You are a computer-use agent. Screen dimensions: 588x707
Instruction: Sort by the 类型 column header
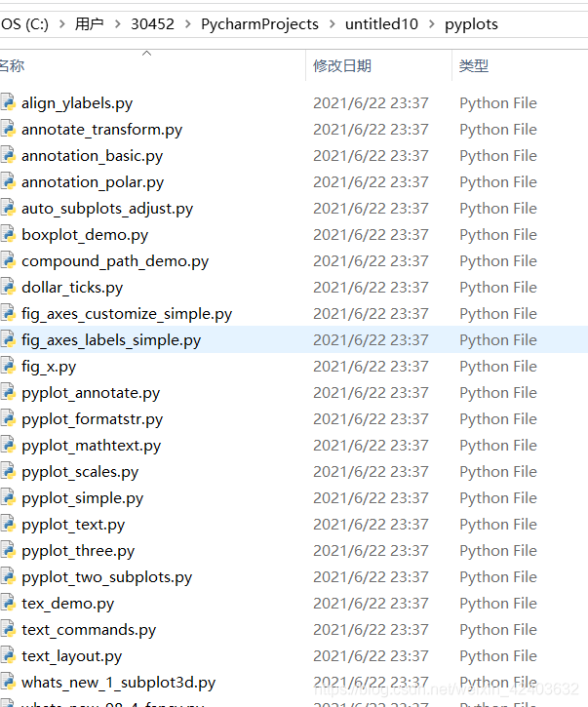point(474,66)
